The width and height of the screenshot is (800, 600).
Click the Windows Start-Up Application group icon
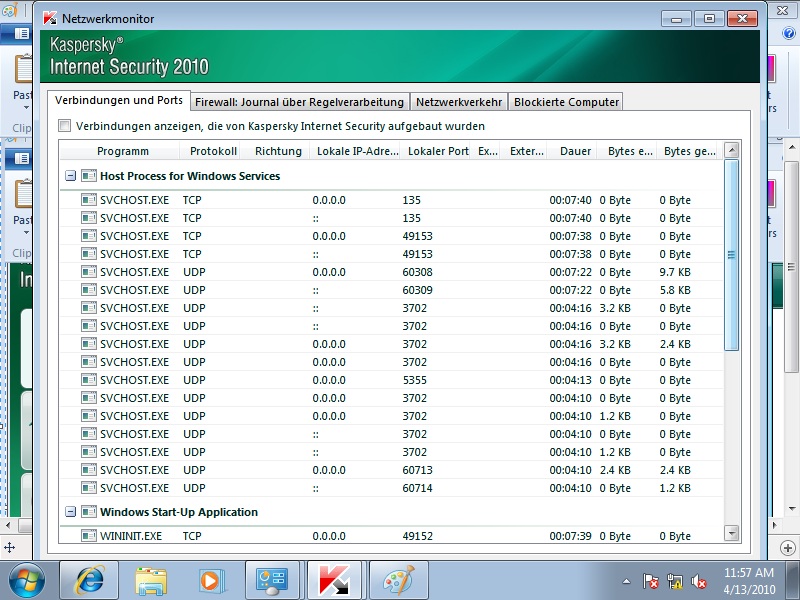pos(89,512)
